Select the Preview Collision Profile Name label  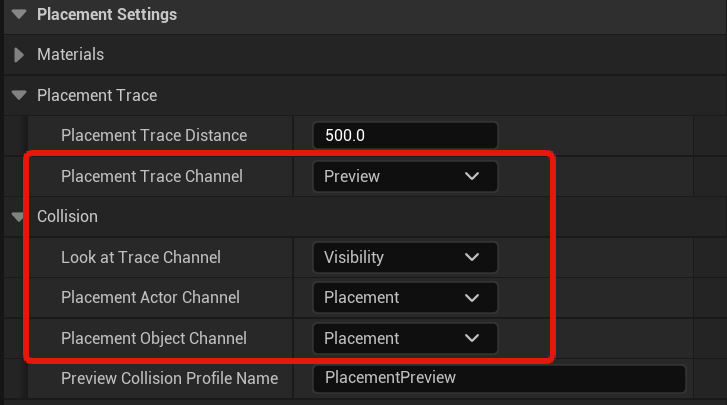point(170,378)
